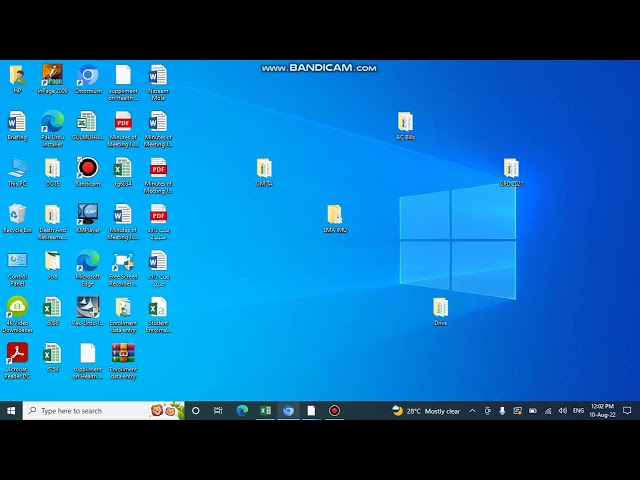Switch to Chromium on the taskbar

[288, 411]
